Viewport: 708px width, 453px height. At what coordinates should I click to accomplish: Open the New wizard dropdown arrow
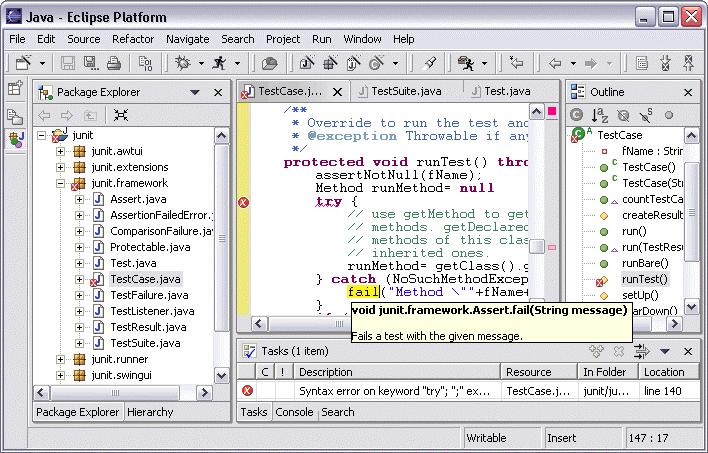coord(42,63)
